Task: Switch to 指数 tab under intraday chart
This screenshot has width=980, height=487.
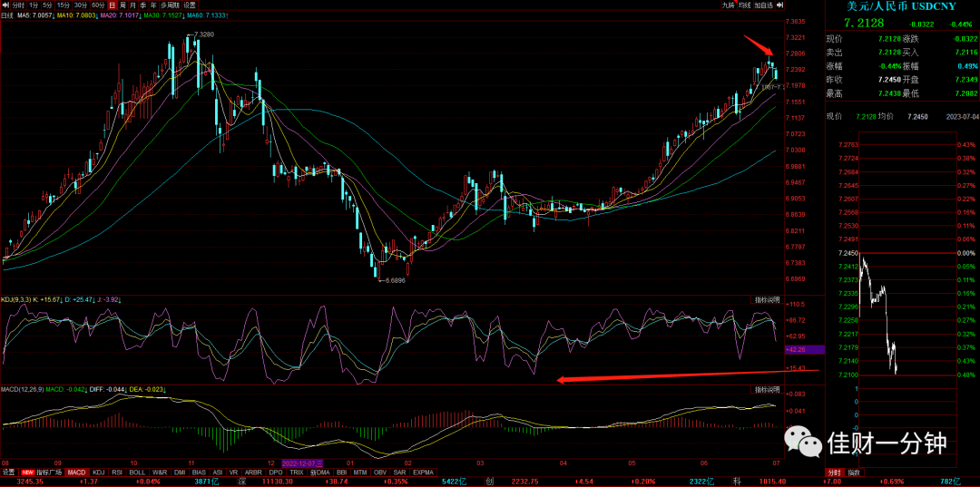Action: [x=854, y=472]
